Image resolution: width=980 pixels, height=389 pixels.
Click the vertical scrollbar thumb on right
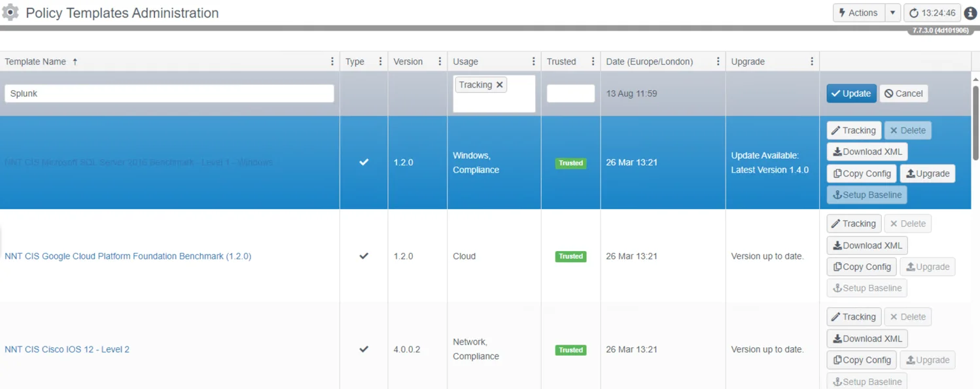(x=975, y=121)
